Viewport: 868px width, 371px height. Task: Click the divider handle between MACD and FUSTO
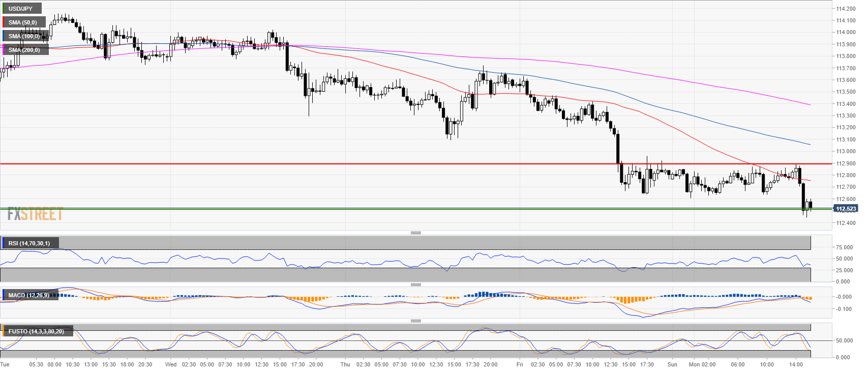pos(415,321)
